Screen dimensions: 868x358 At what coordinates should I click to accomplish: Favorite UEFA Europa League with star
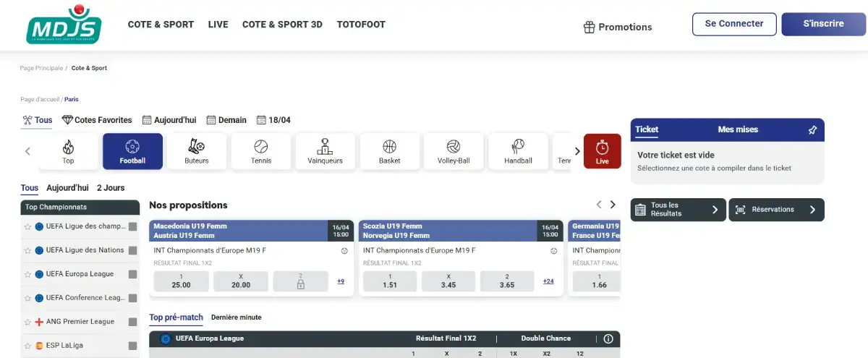tap(27, 274)
